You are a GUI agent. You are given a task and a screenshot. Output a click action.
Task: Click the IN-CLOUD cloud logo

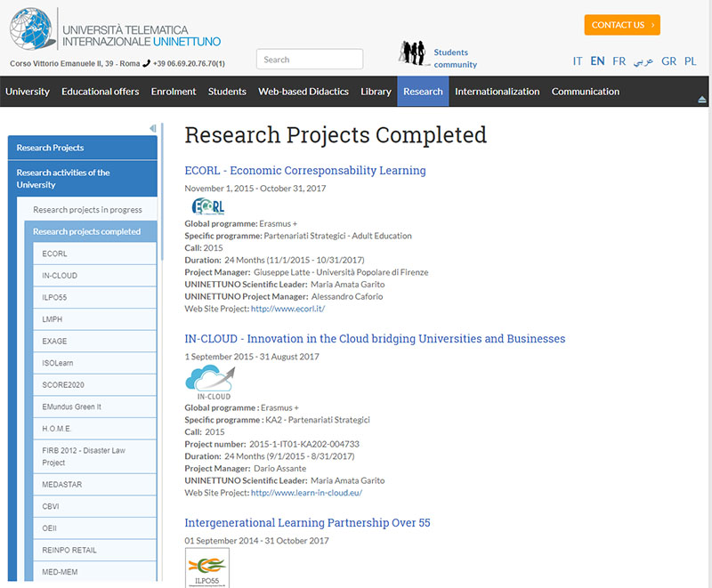point(210,383)
